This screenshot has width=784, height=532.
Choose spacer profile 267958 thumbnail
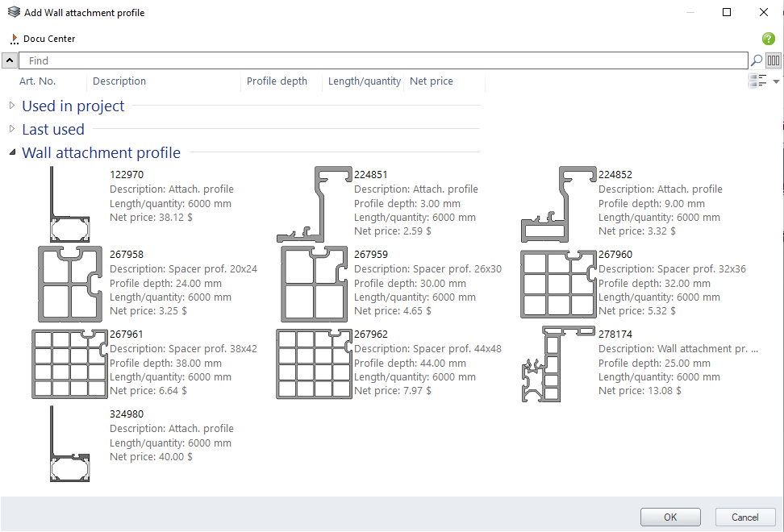coord(69,285)
